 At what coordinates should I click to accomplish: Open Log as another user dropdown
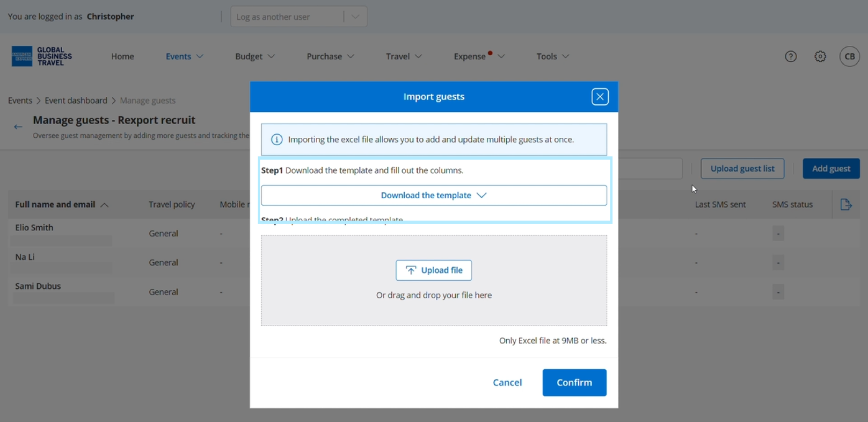[298, 16]
